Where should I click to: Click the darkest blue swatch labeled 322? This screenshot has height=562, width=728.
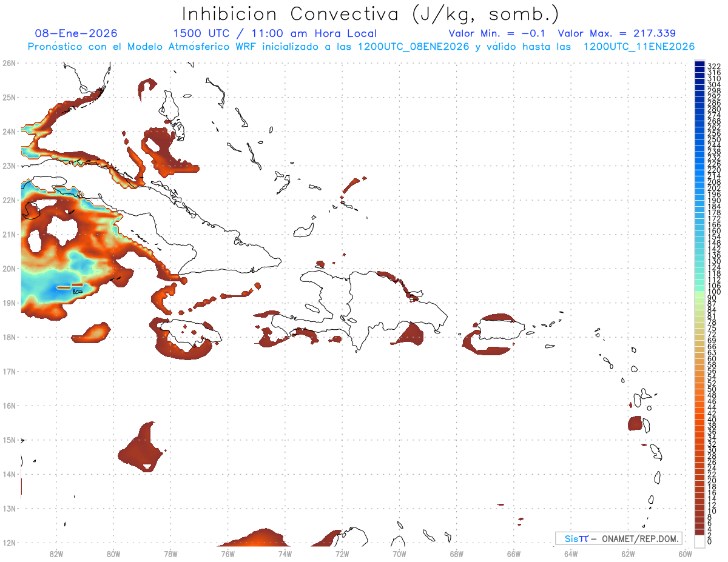700,65
